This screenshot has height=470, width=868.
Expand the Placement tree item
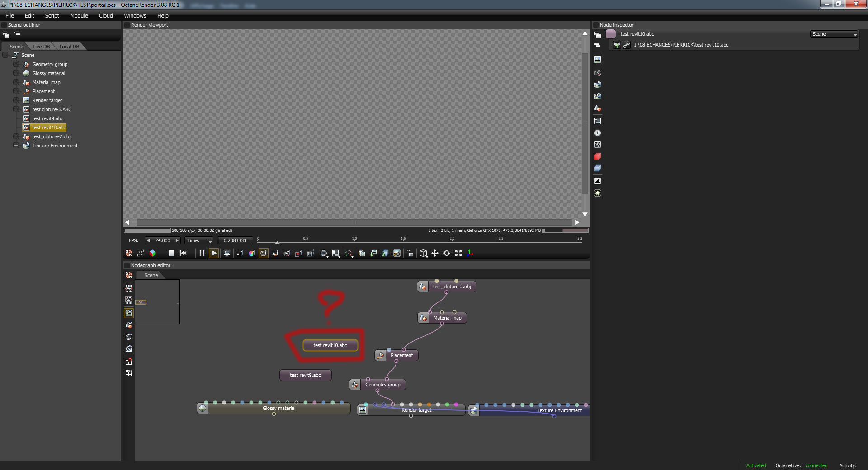16,91
